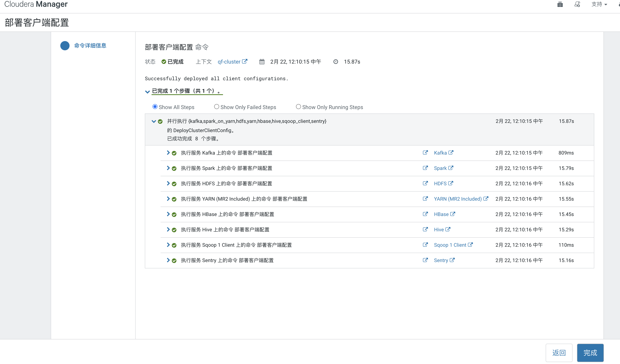Open the 支持 support menu
This screenshot has height=364, width=620.
(x=599, y=4)
